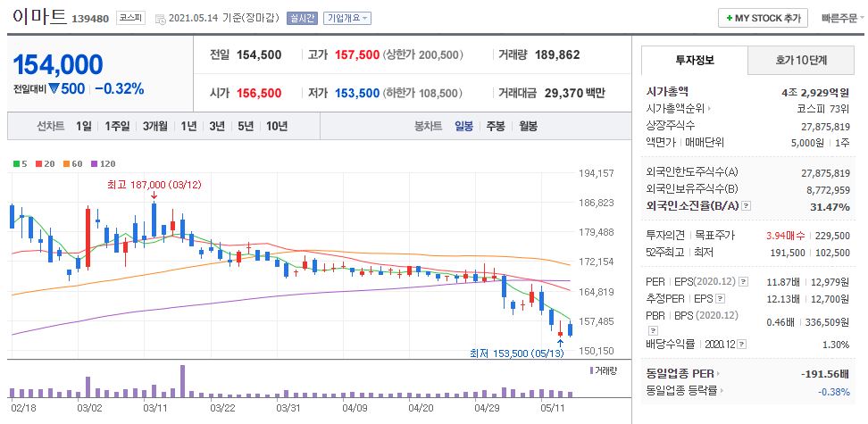Click the clock icon beside 2021.05.14
This screenshot has height=424, width=868.
coord(160,19)
